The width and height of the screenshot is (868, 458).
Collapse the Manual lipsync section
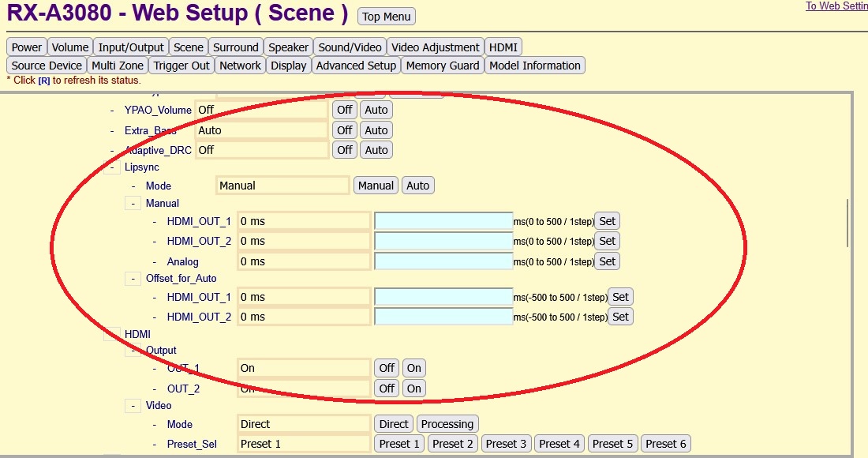coord(133,203)
